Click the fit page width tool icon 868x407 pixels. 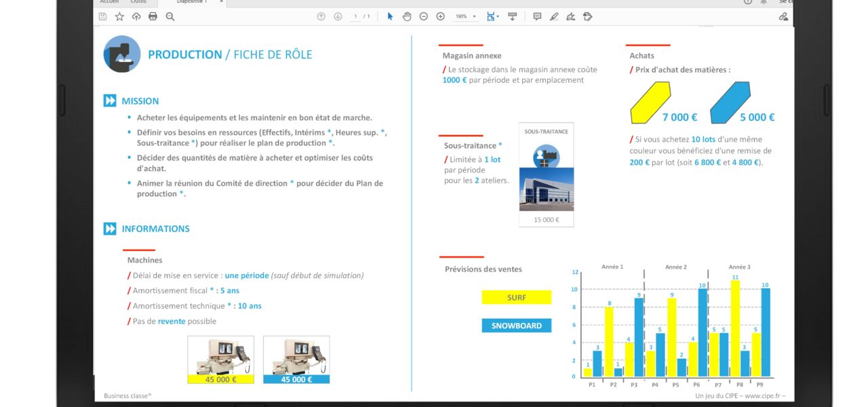tap(490, 16)
